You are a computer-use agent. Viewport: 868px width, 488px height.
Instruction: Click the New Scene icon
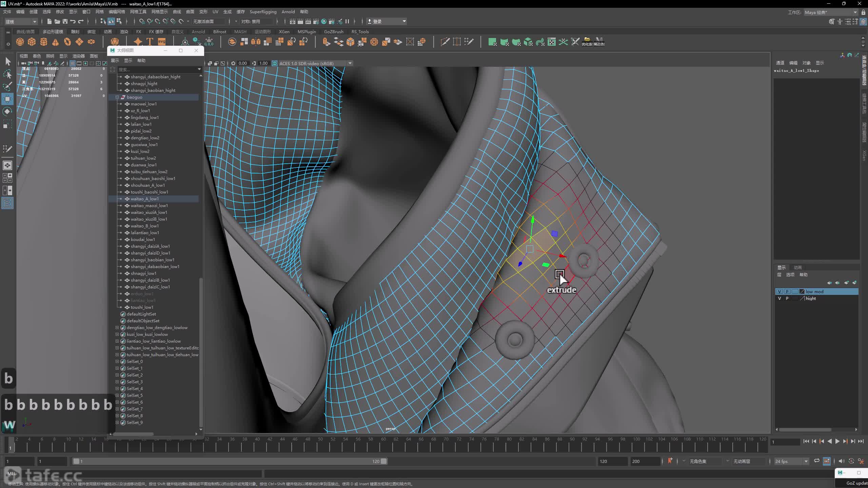point(50,21)
